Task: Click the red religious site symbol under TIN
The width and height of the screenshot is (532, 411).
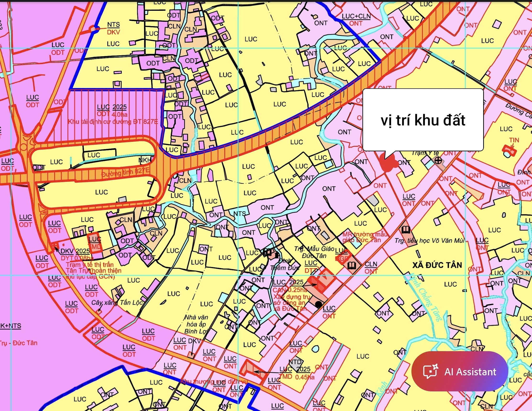Action: click(509, 151)
